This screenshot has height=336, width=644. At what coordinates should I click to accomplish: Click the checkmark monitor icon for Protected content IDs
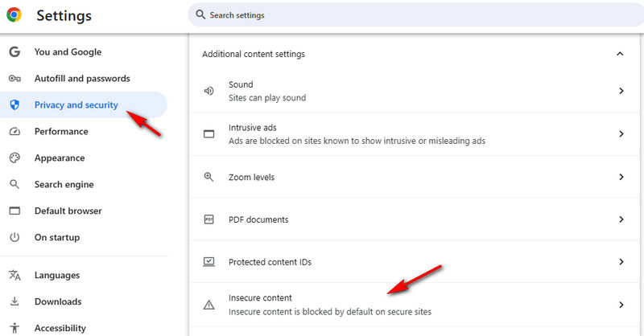(208, 262)
